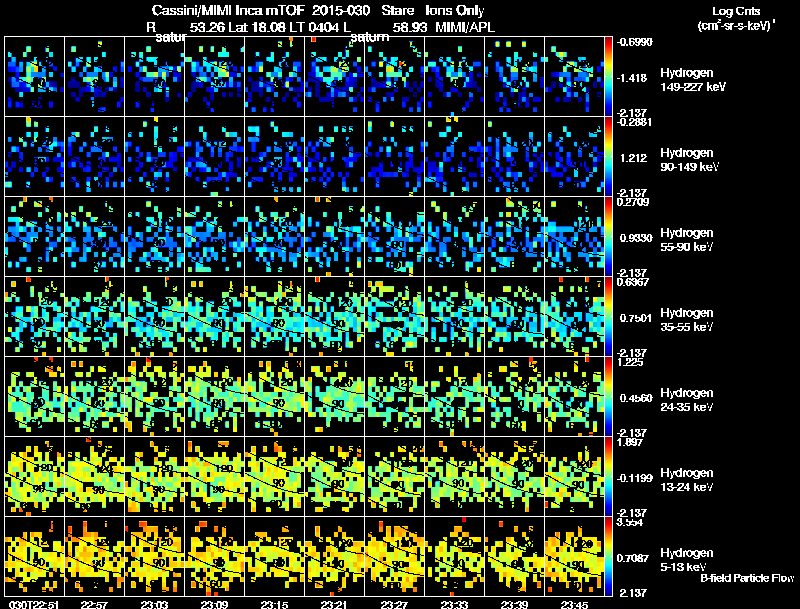Image resolution: width=800 pixels, height=609 pixels.
Task: Click the 'MIMI/APL' header text
Action: 465,27
